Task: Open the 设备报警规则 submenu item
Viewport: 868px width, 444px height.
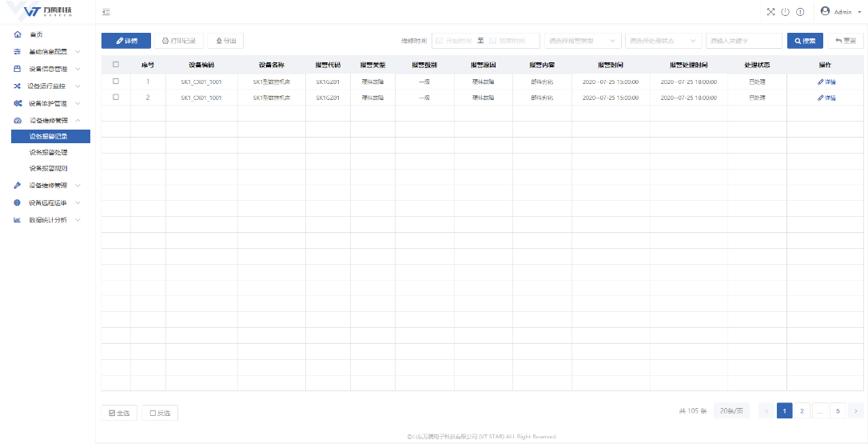Action: tap(48, 169)
